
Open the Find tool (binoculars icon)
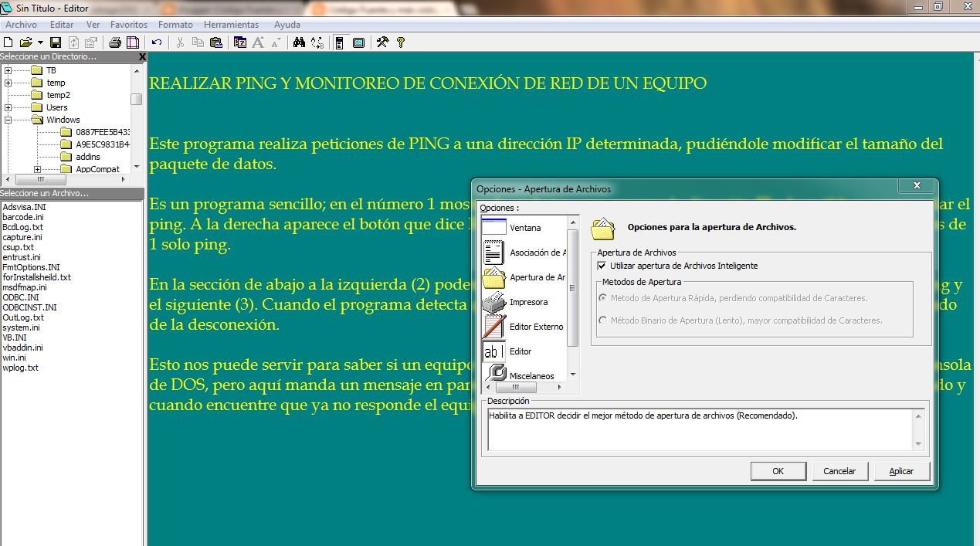coord(300,42)
